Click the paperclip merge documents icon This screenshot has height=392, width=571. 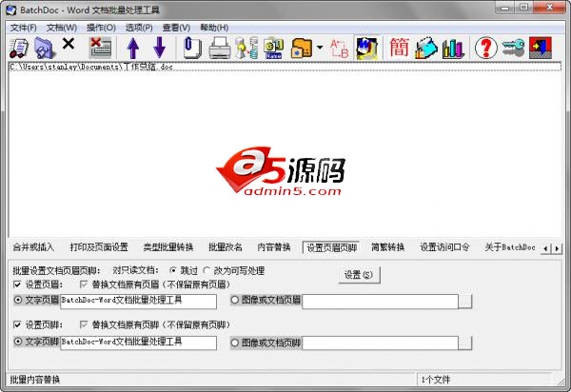pyautogui.click(x=192, y=48)
